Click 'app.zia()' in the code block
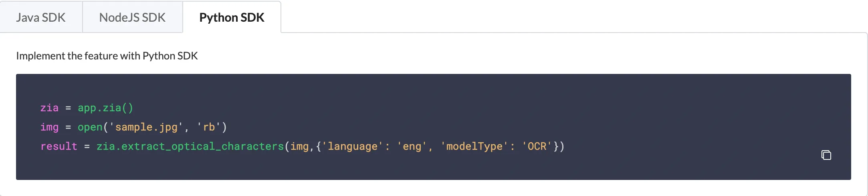868x196 pixels. [x=105, y=108]
